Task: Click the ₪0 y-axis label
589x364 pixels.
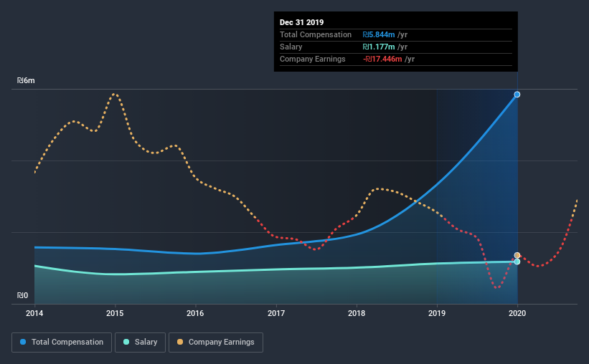Action: (22, 295)
